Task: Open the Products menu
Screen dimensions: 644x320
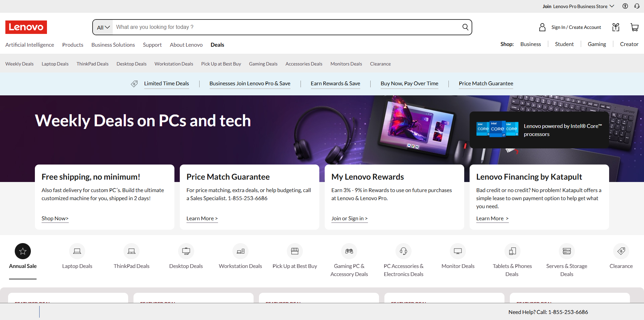Action: [72, 45]
